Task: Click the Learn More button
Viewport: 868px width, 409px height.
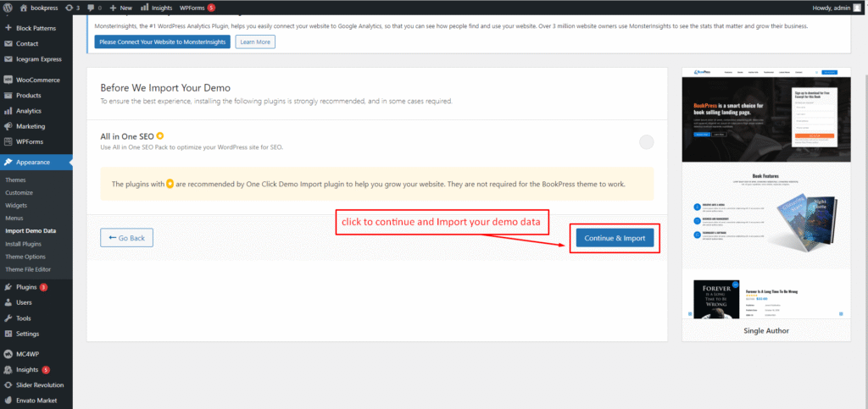Action: click(255, 42)
